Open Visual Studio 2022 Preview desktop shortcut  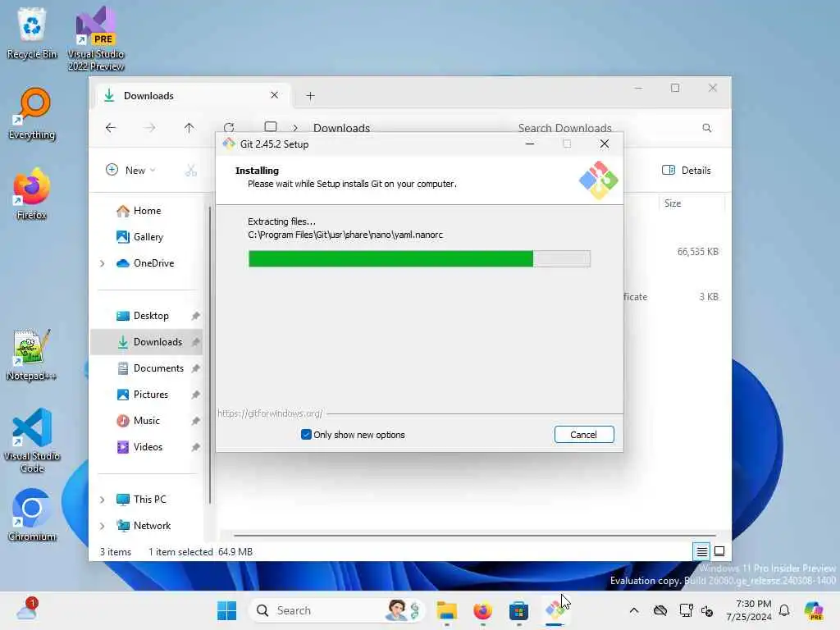pos(96,38)
